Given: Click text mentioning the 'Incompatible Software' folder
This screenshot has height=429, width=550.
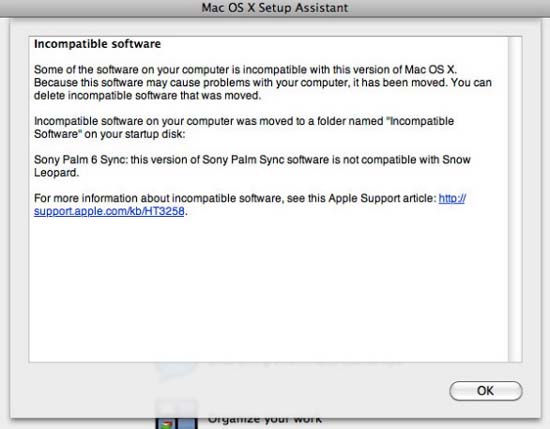Looking at the screenshot, I should click(x=244, y=127).
